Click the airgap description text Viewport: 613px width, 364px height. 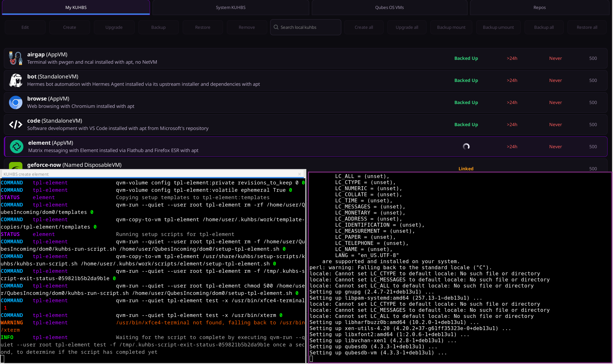click(92, 62)
